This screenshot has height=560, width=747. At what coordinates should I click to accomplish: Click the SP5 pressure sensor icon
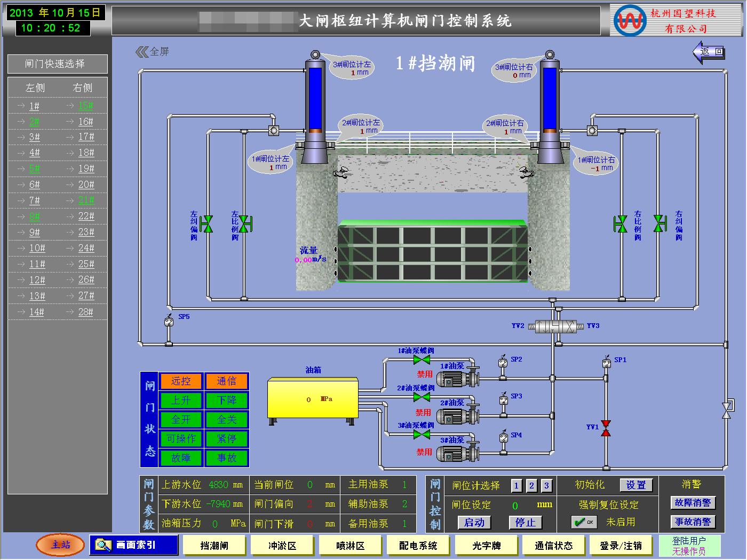point(169,321)
